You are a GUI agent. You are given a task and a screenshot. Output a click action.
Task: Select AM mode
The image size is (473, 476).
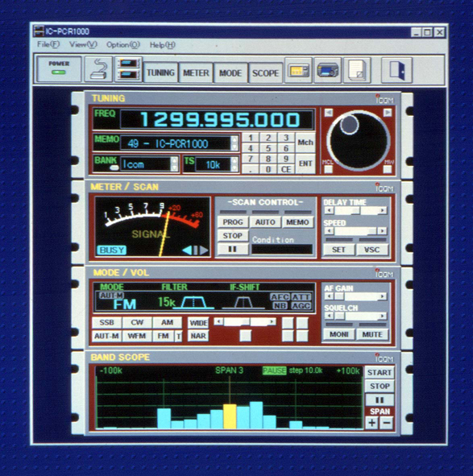point(167,322)
